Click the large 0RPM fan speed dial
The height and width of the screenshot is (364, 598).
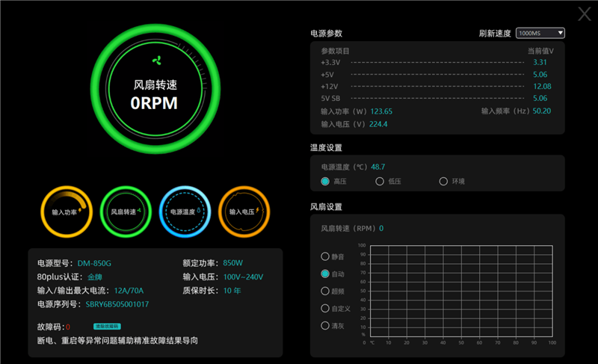coord(155,89)
